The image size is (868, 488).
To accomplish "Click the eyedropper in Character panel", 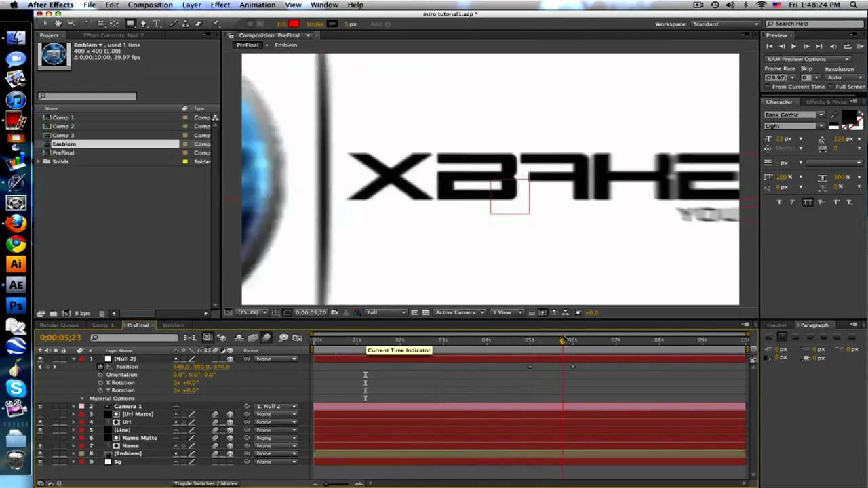I will tap(834, 115).
